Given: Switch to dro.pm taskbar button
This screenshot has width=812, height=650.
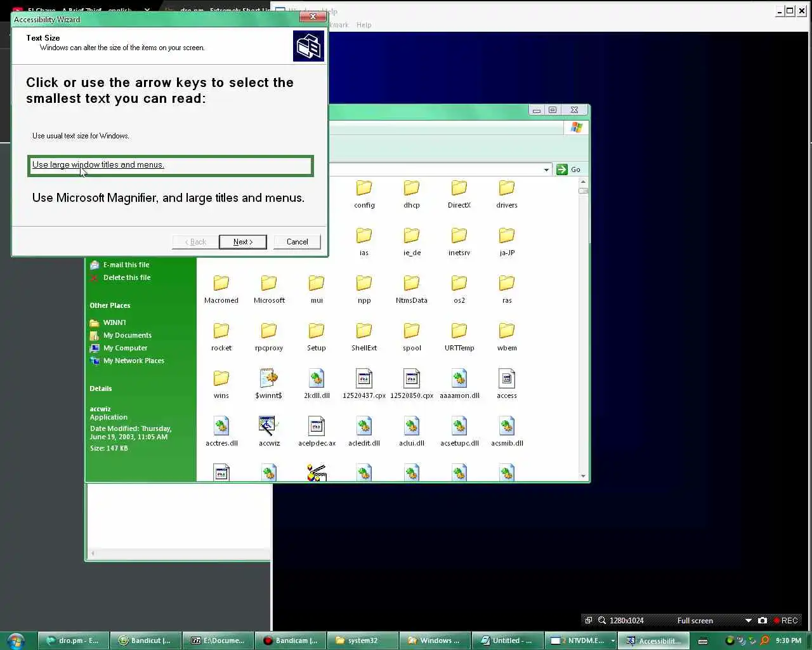Looking at the screenshot, I should pos(73,640).
